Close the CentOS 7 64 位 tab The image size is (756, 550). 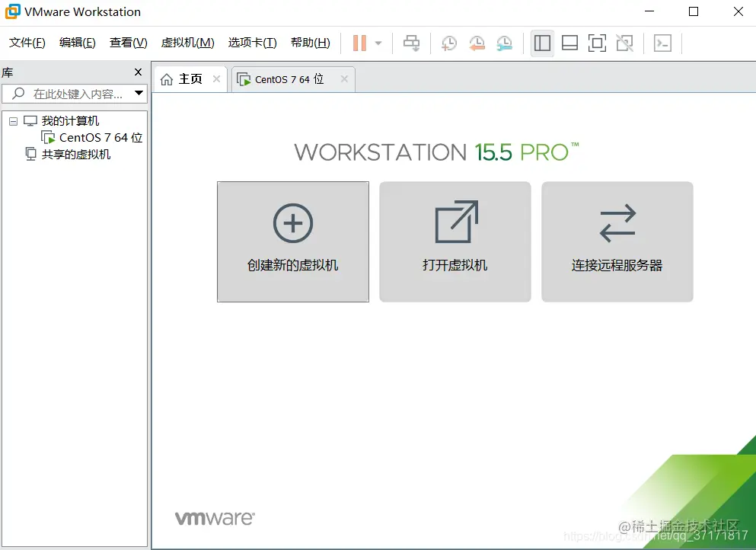point(344,79)
